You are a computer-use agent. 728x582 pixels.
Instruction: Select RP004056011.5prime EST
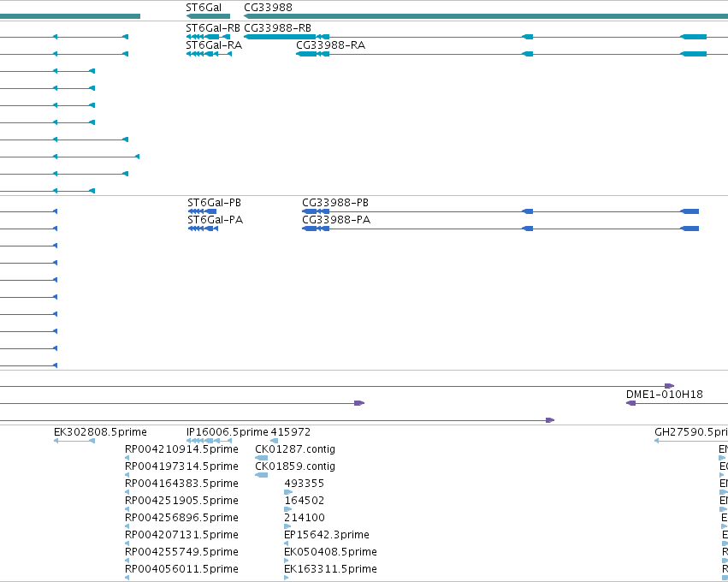point(181,569)
